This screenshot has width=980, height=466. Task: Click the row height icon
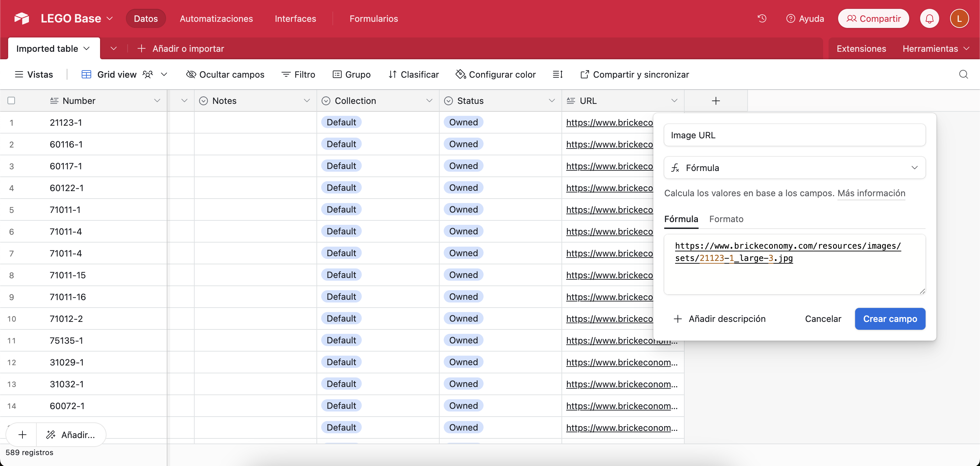557,74
